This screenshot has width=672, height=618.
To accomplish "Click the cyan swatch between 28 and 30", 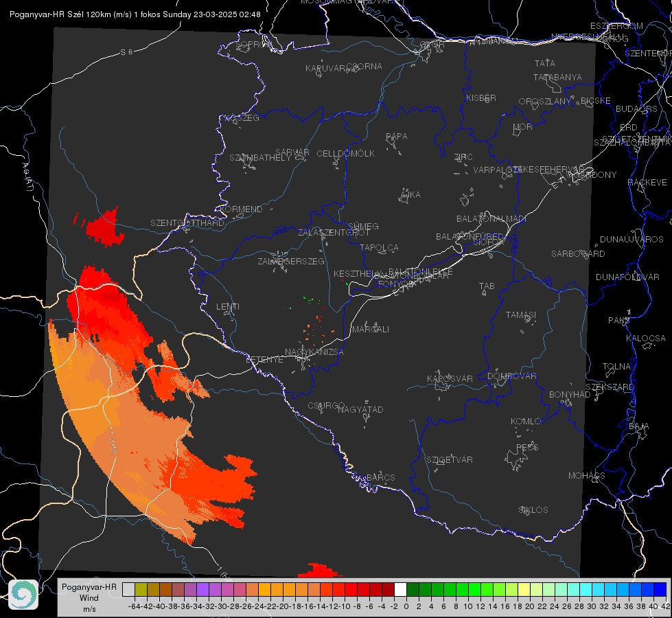I will pyautogui.click(x=586, y=589).
